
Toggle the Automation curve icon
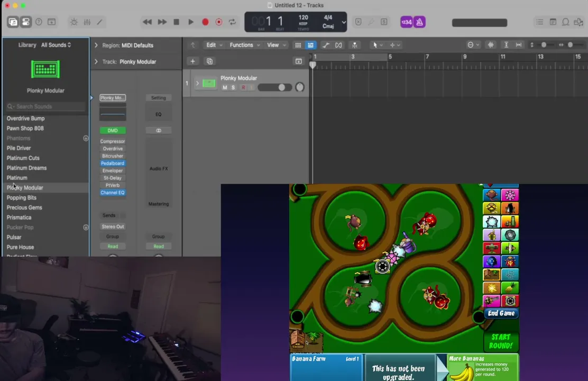point(326,45)
